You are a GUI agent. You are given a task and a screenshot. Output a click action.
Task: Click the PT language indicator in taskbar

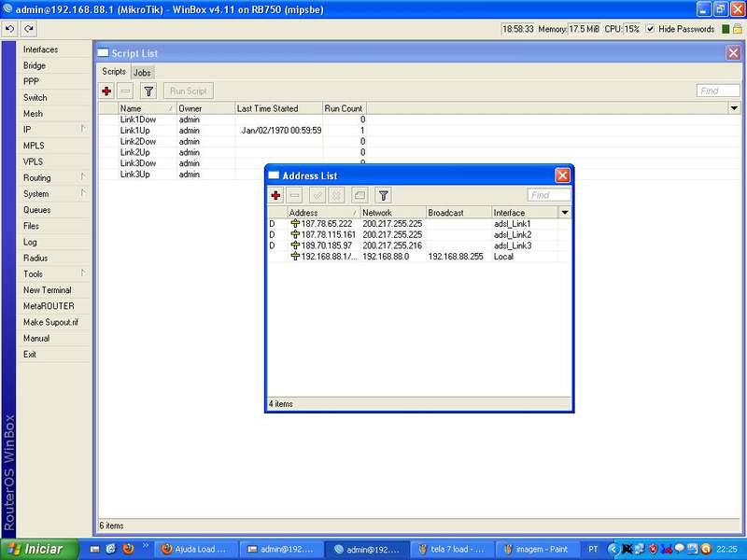pos(593,549)
